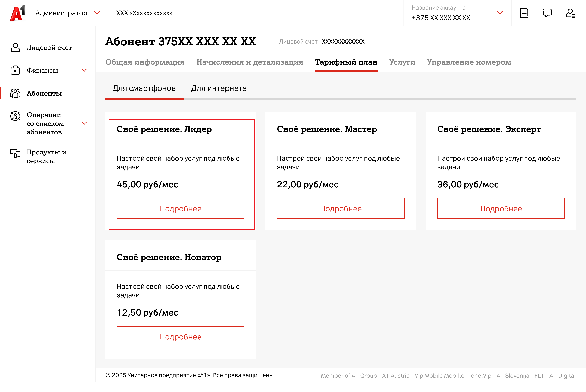Open the chat messages icon
This screenshot has width=586, height=392.
point(547,13)
